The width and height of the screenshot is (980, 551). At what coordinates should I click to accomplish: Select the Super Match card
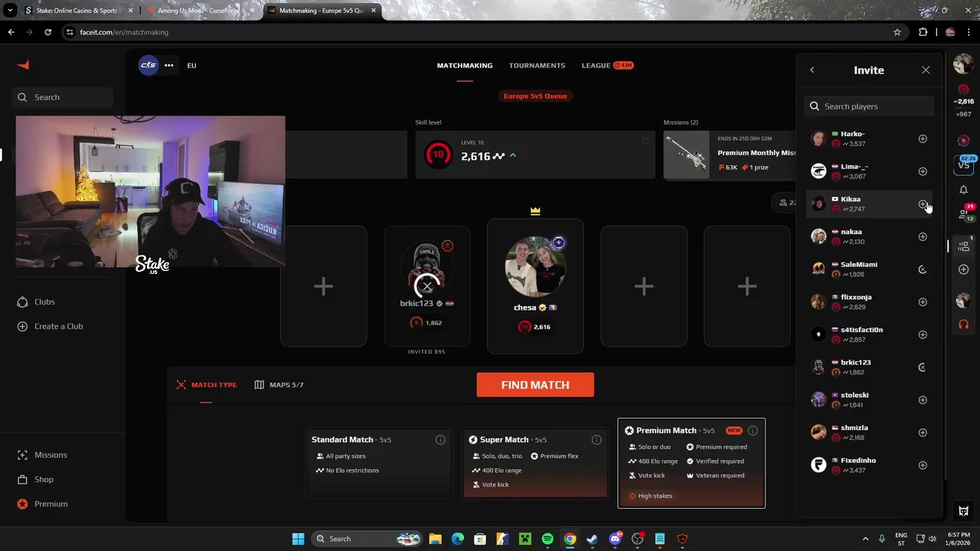(535, 462)
